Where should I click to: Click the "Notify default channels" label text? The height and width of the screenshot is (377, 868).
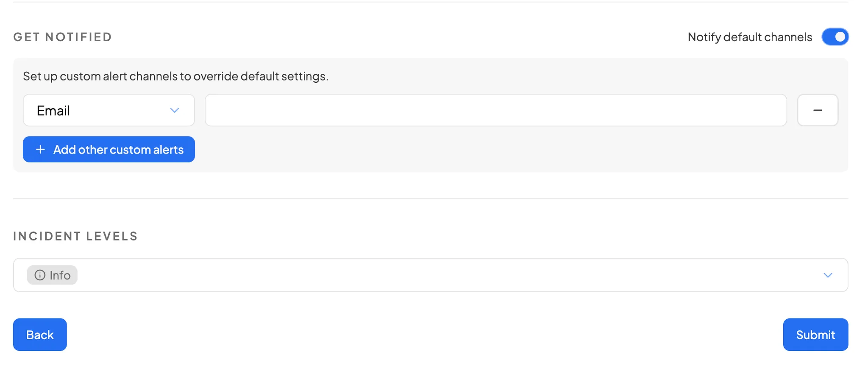tap(749, 37)
